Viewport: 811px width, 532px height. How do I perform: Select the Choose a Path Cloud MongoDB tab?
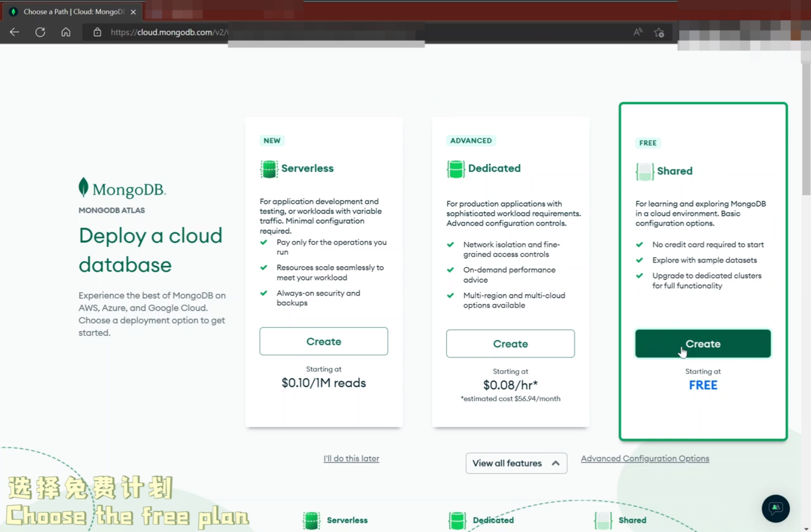tap(73, 12)
